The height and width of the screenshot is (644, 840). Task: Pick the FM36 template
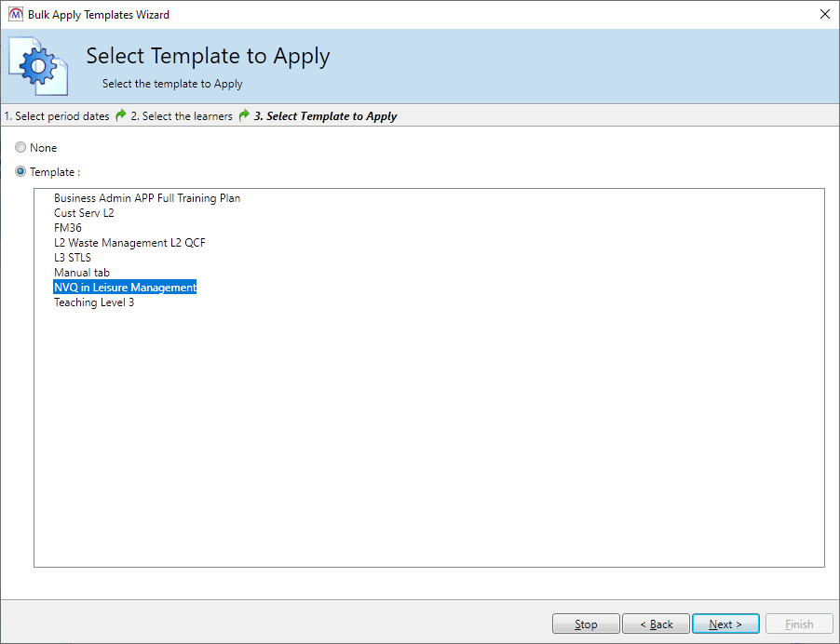click(68, 228)
